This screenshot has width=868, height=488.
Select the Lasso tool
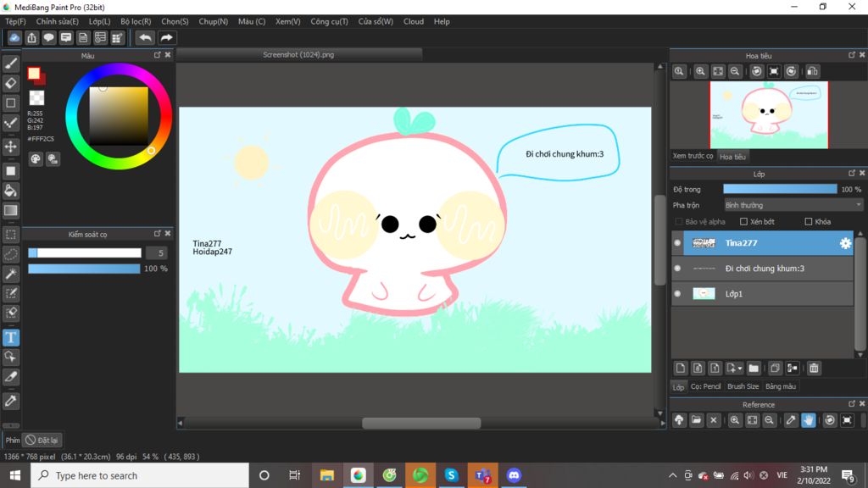point(10,254)
